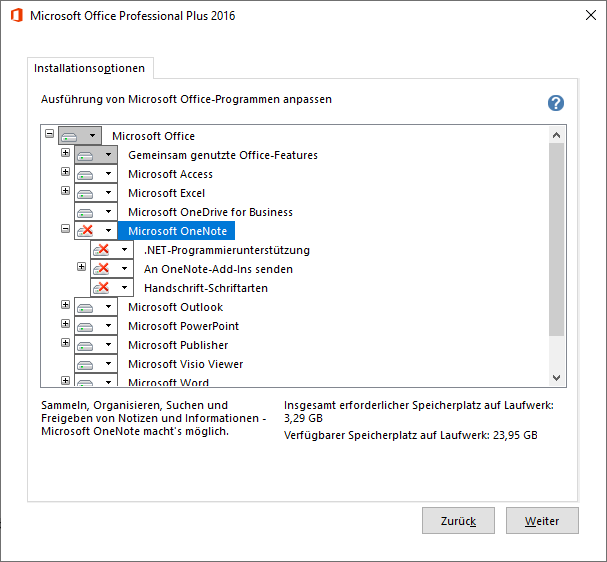Select Microsoft OneDrive for Business label
Screen dimensions: 607x562
211,212
